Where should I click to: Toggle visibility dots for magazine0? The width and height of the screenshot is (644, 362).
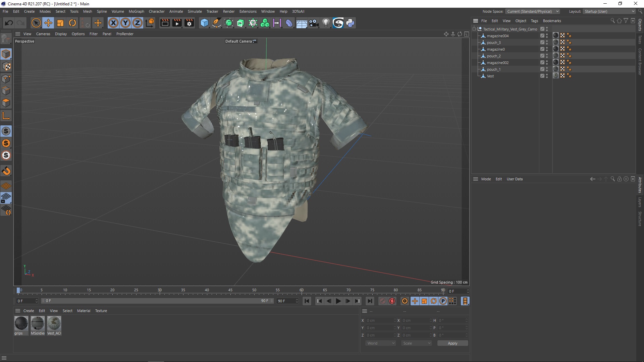pyautogui.click(x=547, y=49)
